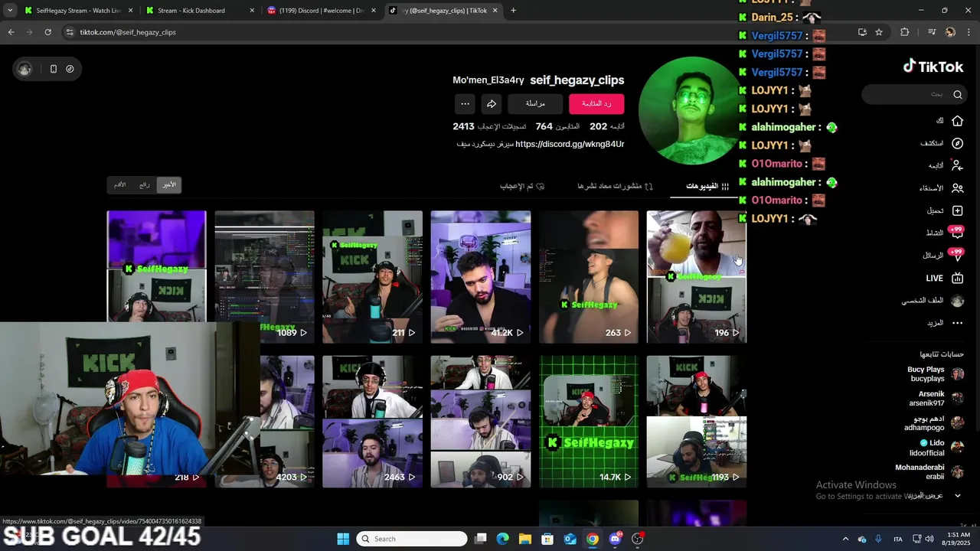Viewport: 980px width, 551px height.
Task: Select the Oldest (الأقدم) sort option
Action: (120, 184)
